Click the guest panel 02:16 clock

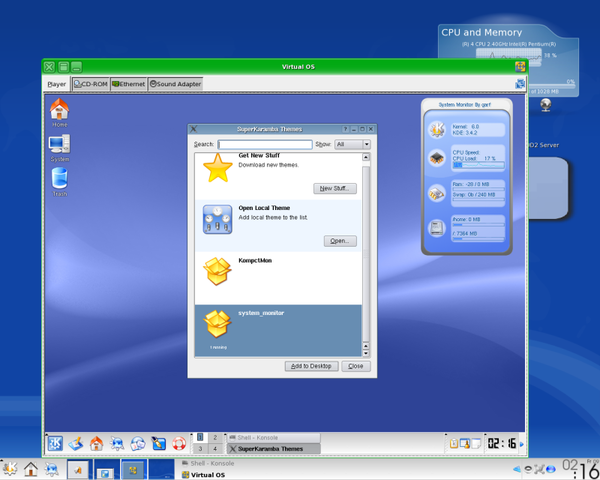pos(502,444)
